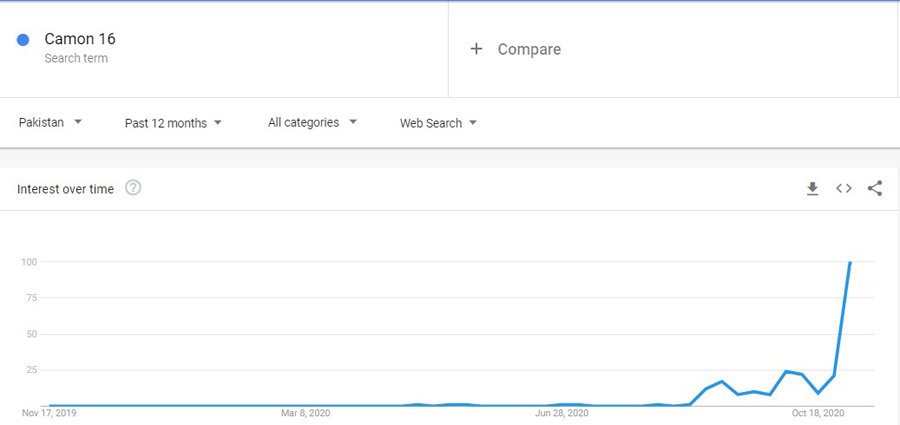Click the chart peak at 100
The height and width of the screenshot is (425, 900).
tap(850, 263)
